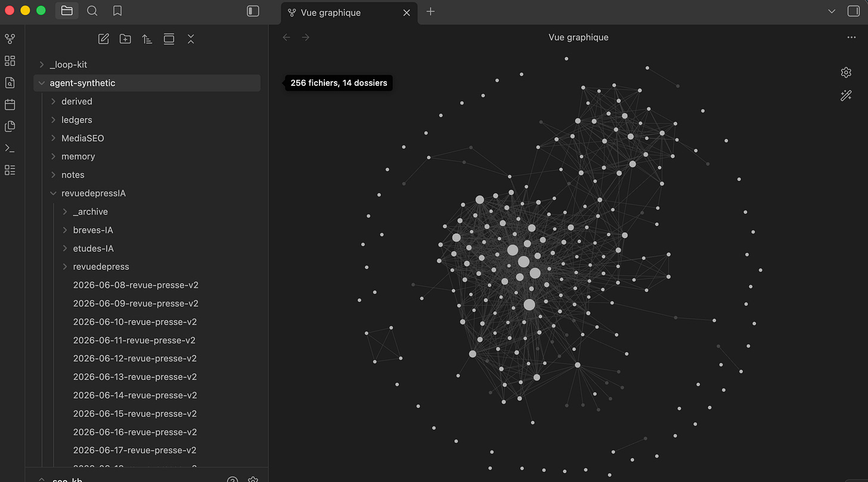Navigate back in graph view
The image size is (868, 482).
tap(287, 37)
